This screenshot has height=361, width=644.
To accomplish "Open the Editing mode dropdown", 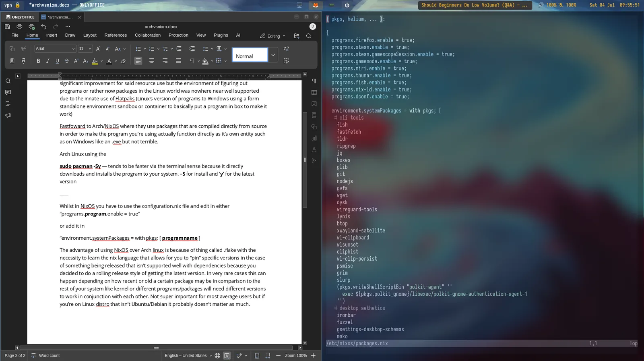I will [x=273, y=36].
